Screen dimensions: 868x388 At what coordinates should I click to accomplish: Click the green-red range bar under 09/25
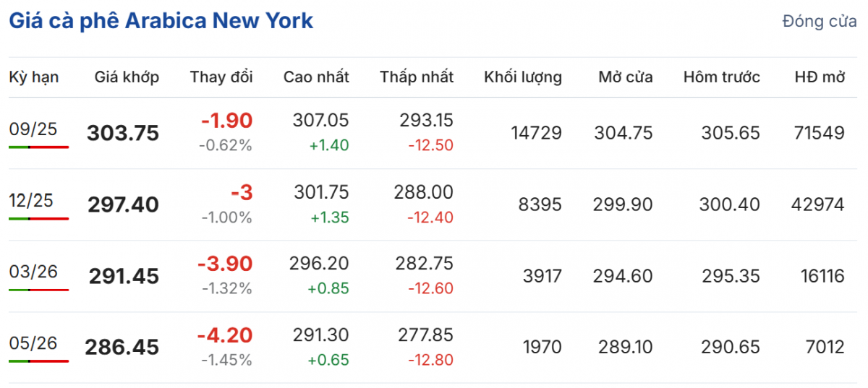39,147
